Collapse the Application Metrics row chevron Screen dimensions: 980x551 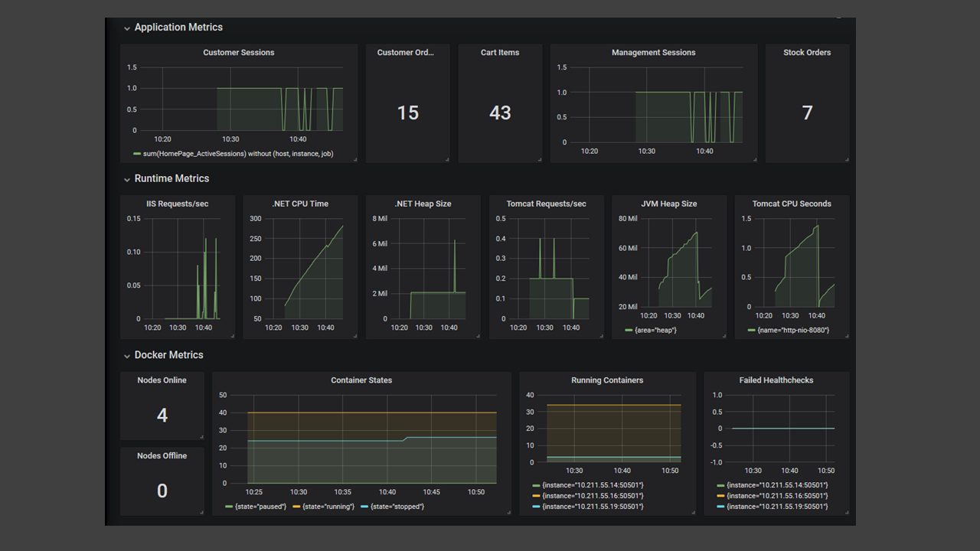[127, 28]
